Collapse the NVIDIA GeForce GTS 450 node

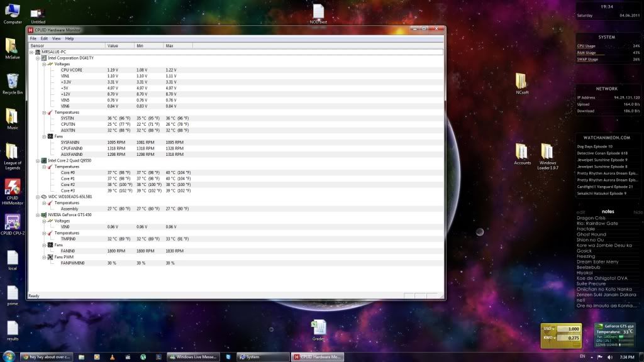click(x=38, y=215)
